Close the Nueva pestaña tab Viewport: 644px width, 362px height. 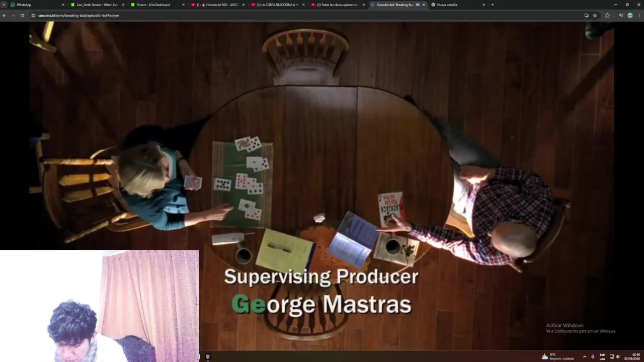(484, 5)
